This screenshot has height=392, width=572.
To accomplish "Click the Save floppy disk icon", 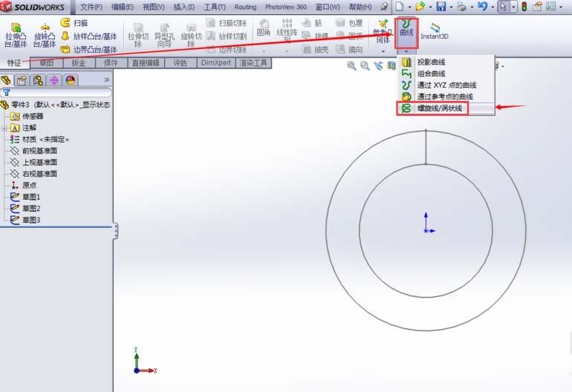I will point(441,6).
